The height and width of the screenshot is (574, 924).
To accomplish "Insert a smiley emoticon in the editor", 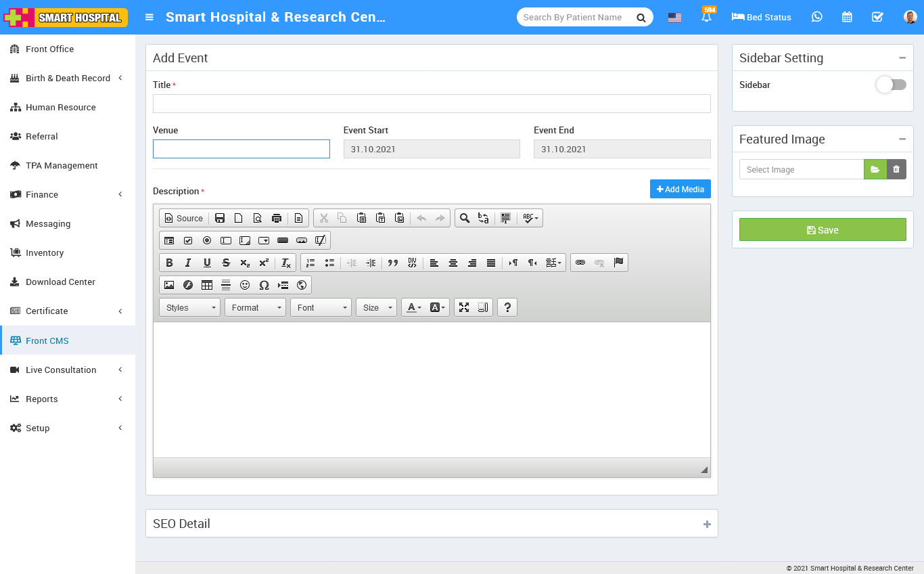I will click(245, 285).
